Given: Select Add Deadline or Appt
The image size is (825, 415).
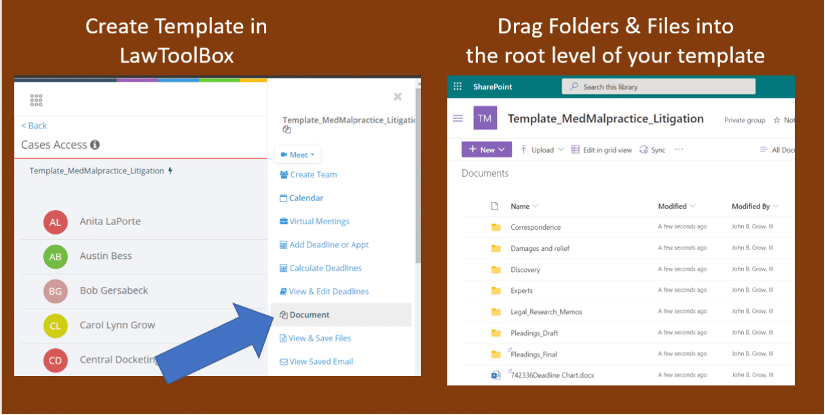Looking at the screenshot, I should [324, 245].
